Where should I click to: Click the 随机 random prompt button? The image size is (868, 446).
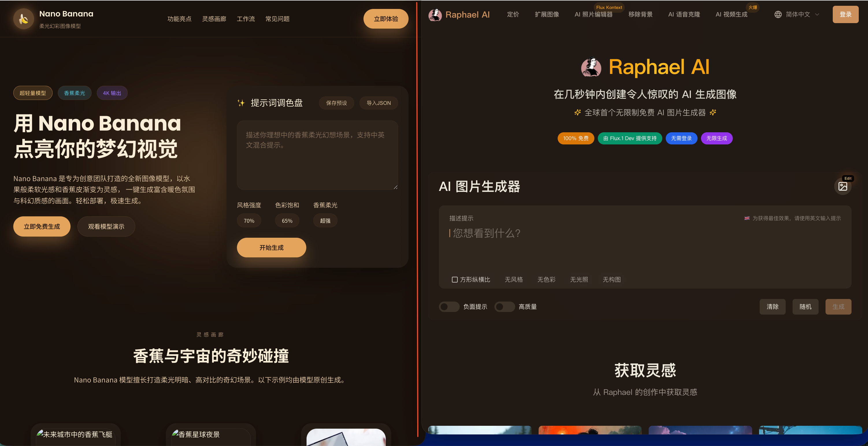point(805,306)
